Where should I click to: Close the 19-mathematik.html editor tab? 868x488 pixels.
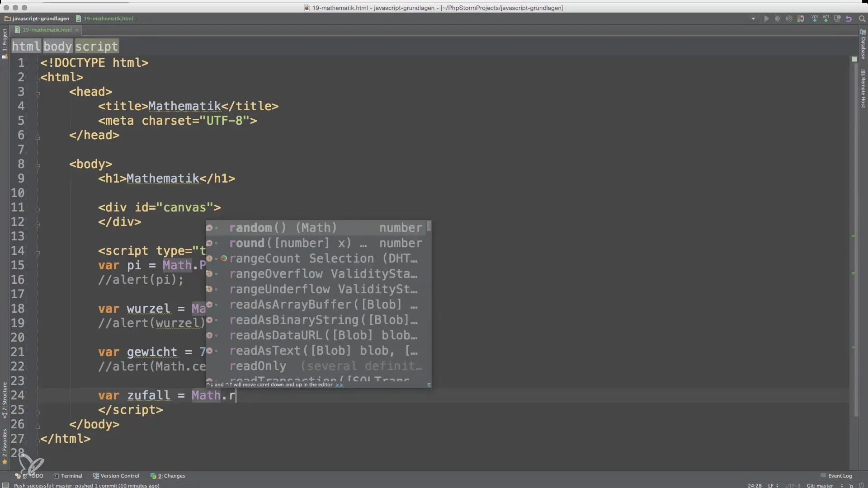point(76,30)
